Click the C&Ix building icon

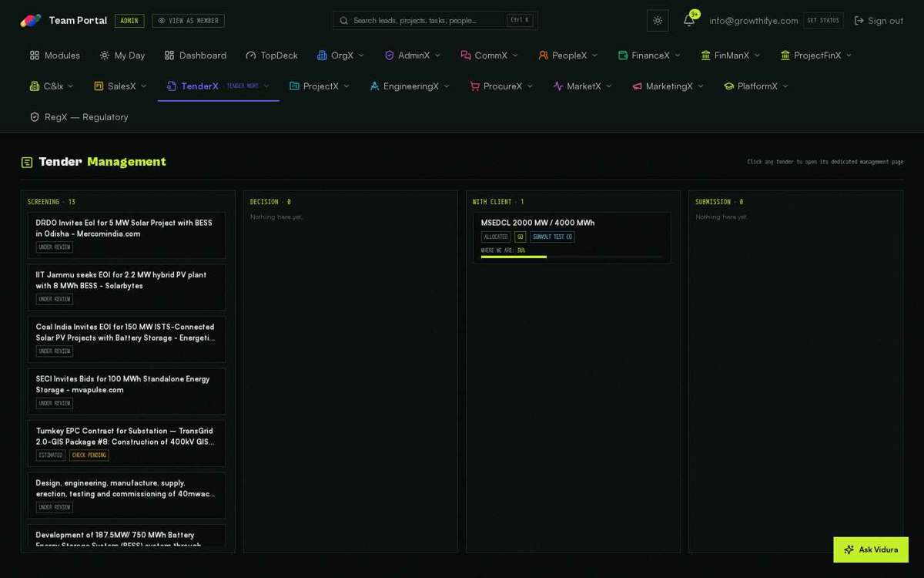pyautogui.click(x=34, y=86)
